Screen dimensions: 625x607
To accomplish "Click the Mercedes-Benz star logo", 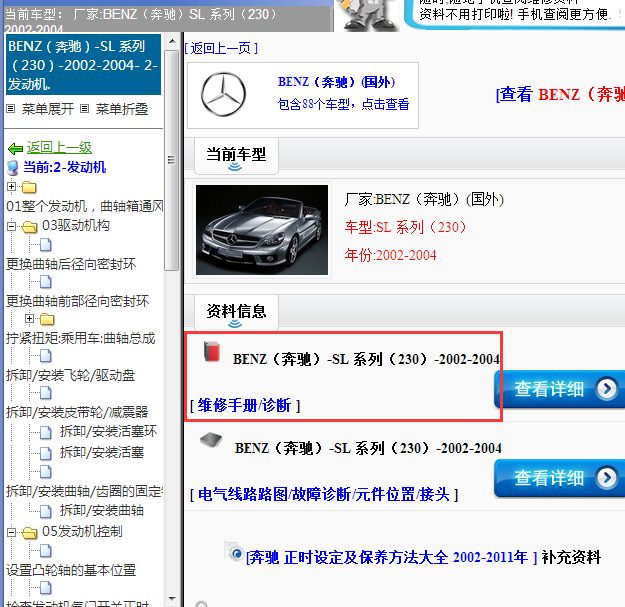I will pyautogui.click(x=223, y=94).
